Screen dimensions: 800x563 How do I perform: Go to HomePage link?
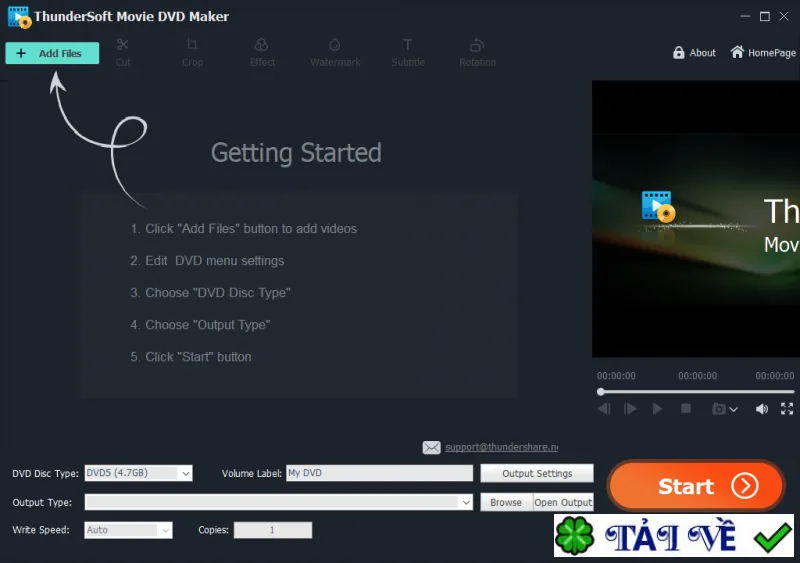coord(763,53)
